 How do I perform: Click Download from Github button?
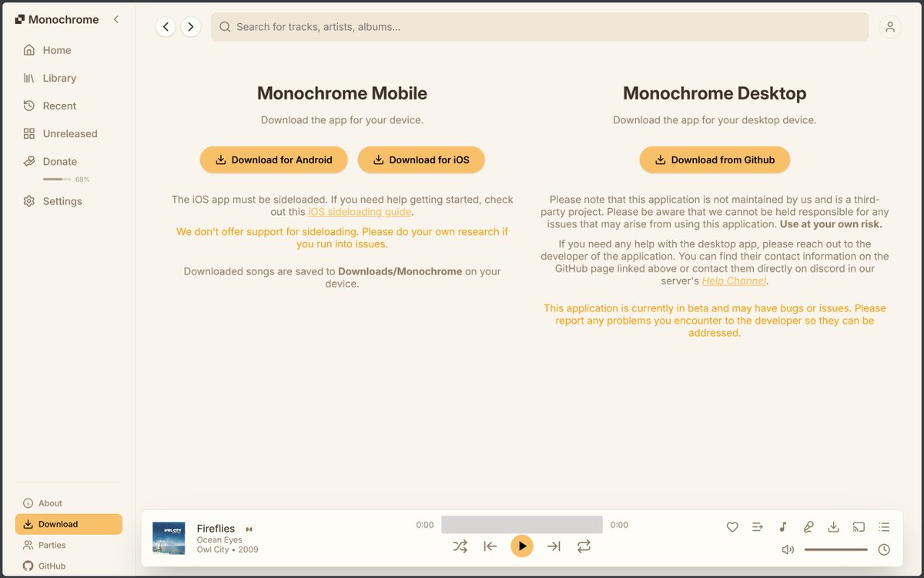(x=715, y=160)
